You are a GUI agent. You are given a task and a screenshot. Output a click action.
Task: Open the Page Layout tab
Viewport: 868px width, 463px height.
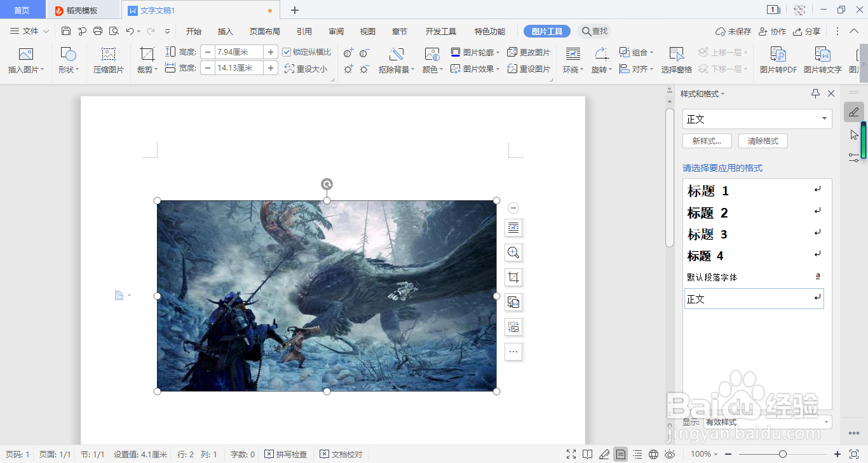point(264,31)
